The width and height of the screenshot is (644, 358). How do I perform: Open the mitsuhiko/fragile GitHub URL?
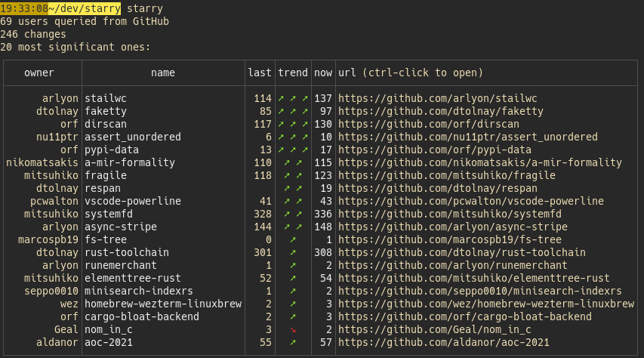point(446,175)
